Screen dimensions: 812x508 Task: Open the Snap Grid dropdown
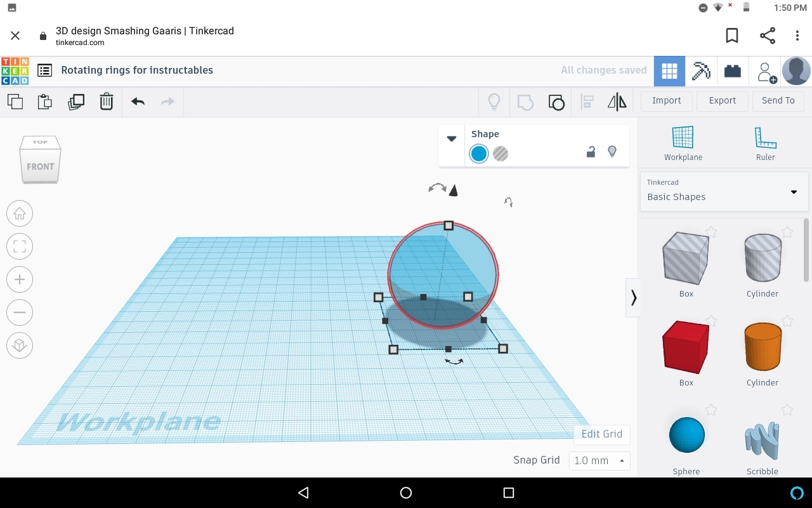(599, 461)
